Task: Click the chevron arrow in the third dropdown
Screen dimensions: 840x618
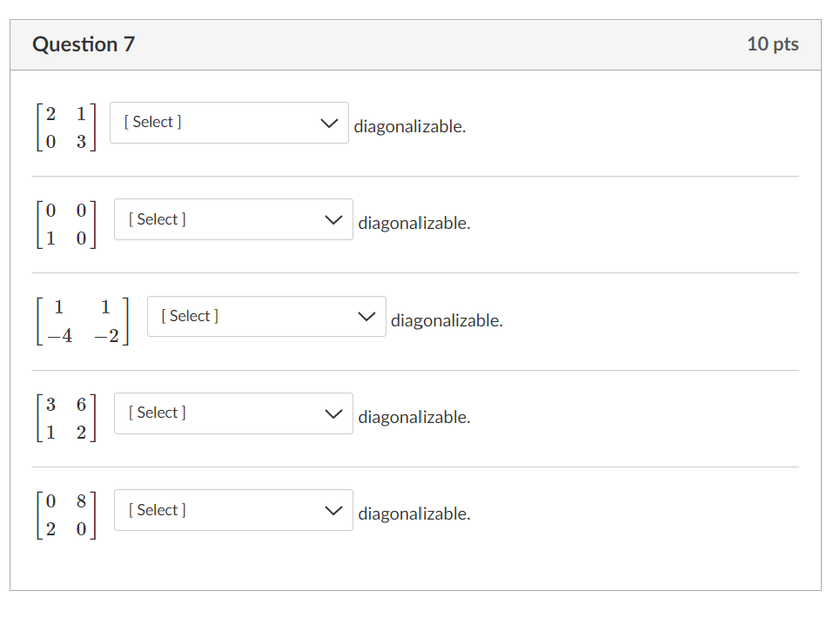Action: [x=366, y=317]
